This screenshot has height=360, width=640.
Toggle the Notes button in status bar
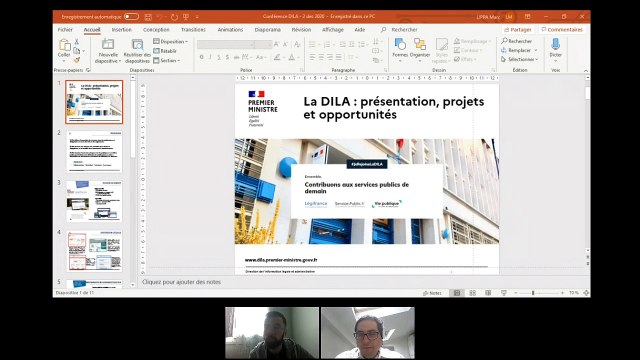coord(432,293)
